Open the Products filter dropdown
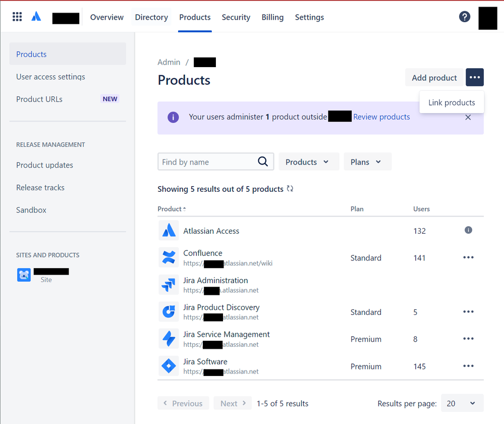Screen dimensions: 504x424 (x=309, y=162)
